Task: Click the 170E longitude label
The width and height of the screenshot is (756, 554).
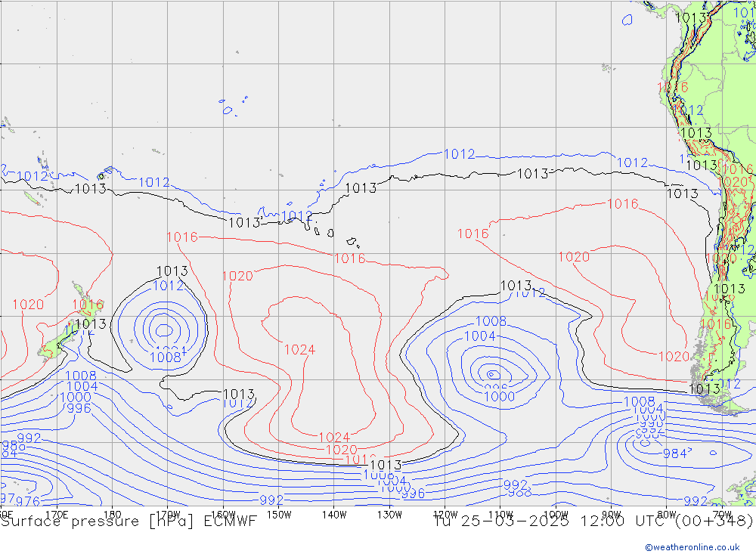Action: pos(57,515)
